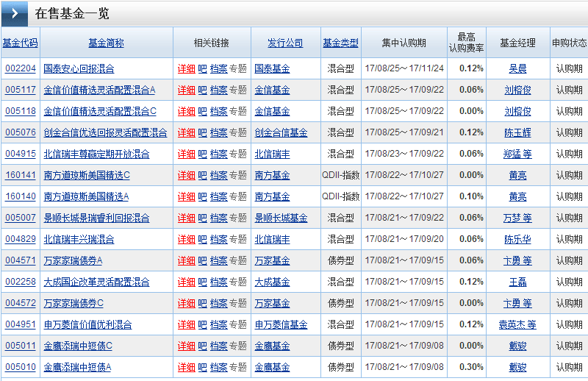Open fund code 002258
Viewport: 588px width, 381px height.
point(21,282)
